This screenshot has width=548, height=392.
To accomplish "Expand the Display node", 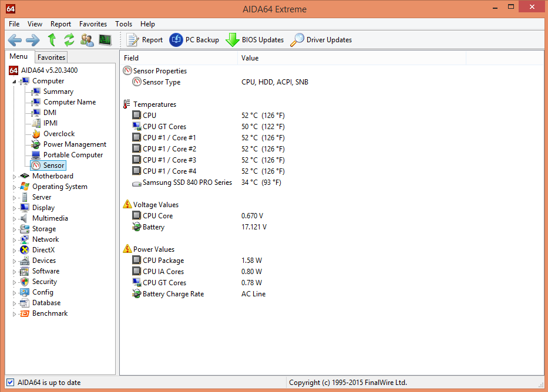I will (x=14, y=208).
